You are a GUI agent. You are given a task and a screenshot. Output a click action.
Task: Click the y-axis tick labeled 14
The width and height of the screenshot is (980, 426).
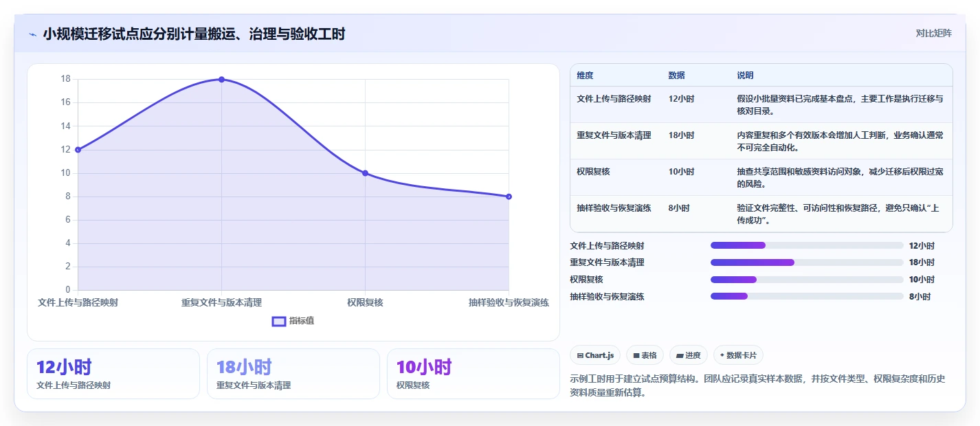pyautogui.click(x=66, y=126)
